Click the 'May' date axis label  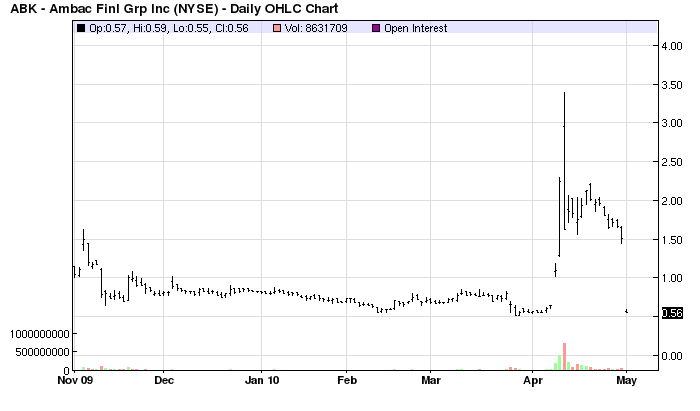pyautogui.click(x=626, y=380)
